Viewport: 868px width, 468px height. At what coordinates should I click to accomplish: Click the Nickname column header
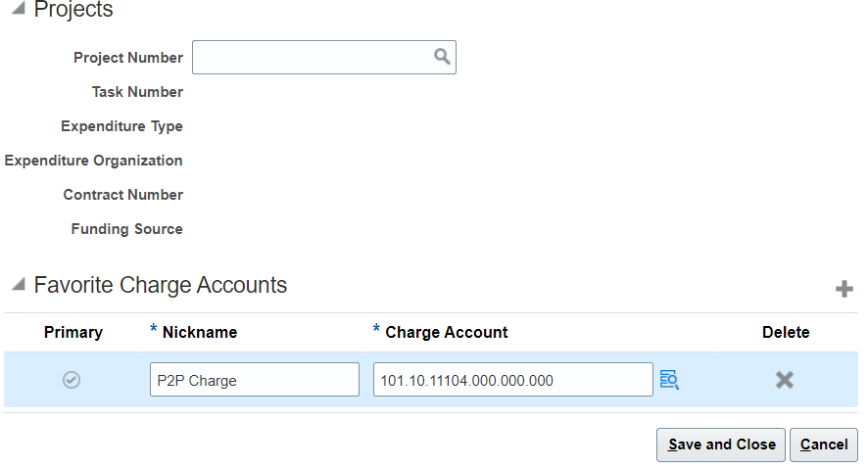pos(200,333)
